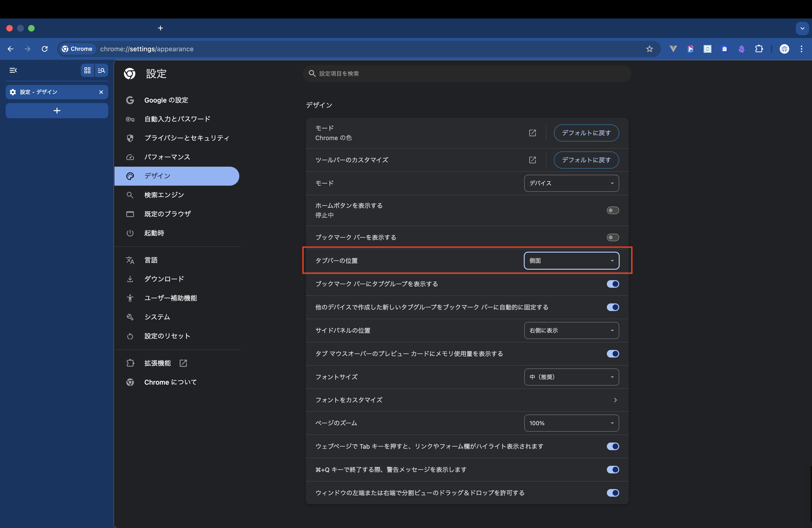
Task: Turn on ブックマーク バーを表示する toggle
Action: (x=613, y=237)
